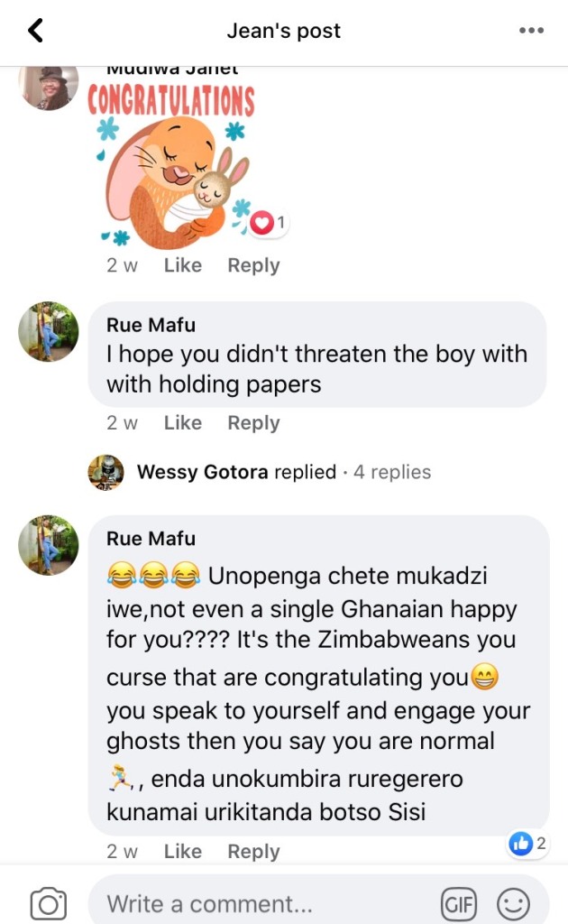This screenshot has height=924, width=568.
Task: Tap the GIF button in comment bar
Action: click(x=458, y=903)
